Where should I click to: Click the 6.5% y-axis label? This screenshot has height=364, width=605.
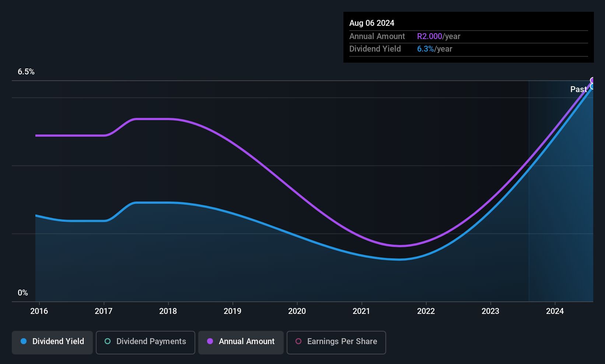(26, 72)
